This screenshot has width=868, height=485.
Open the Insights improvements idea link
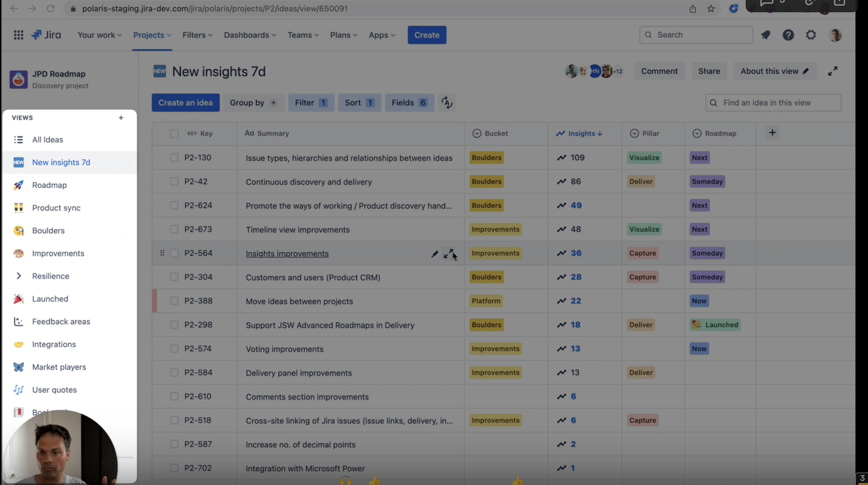coord(287,254)
